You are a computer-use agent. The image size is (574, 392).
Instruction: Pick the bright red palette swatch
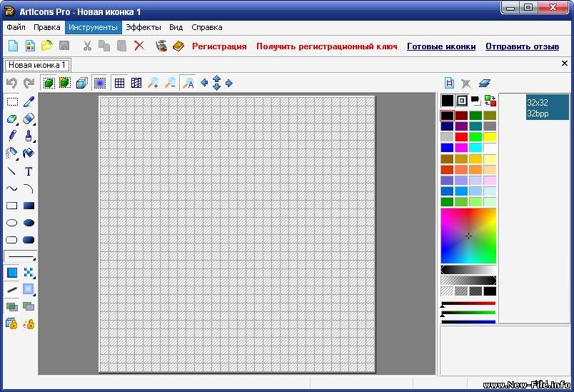click(x=461, y=137)
